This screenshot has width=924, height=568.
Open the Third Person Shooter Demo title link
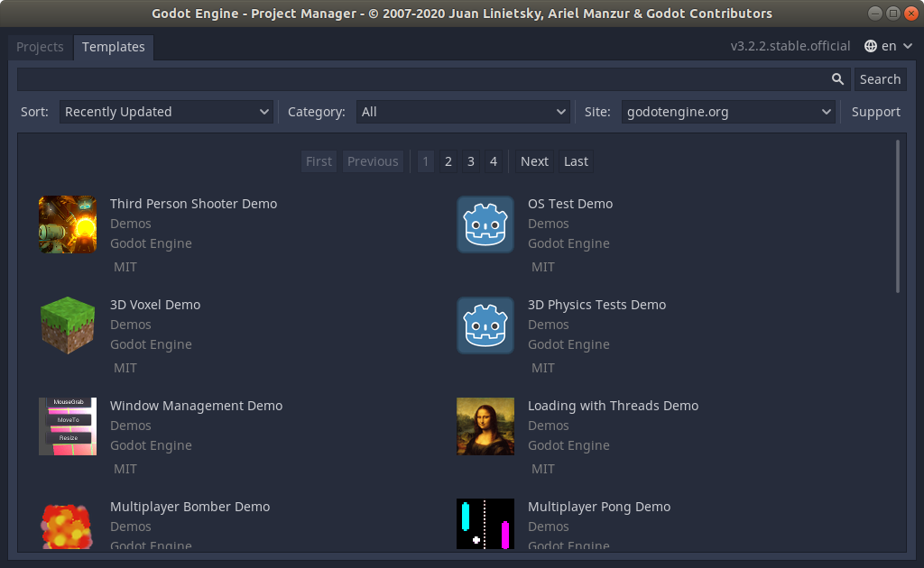click(x=193, y=204)
